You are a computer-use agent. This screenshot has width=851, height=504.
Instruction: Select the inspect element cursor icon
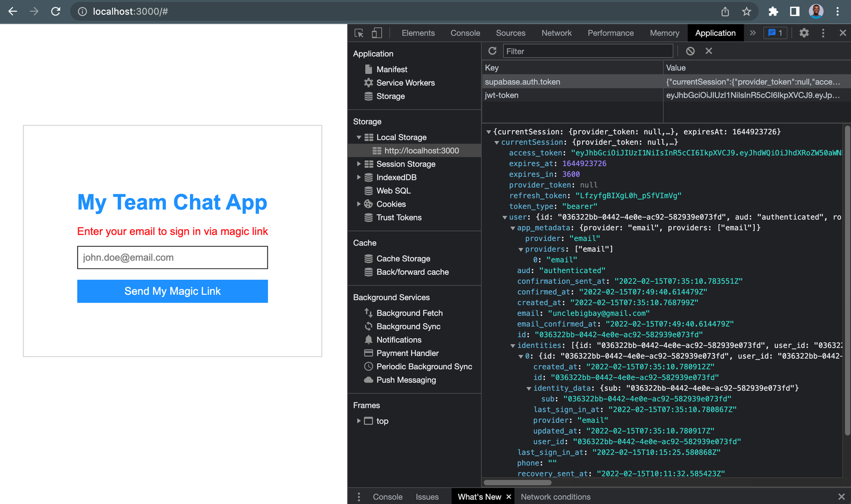click(358, 32)
